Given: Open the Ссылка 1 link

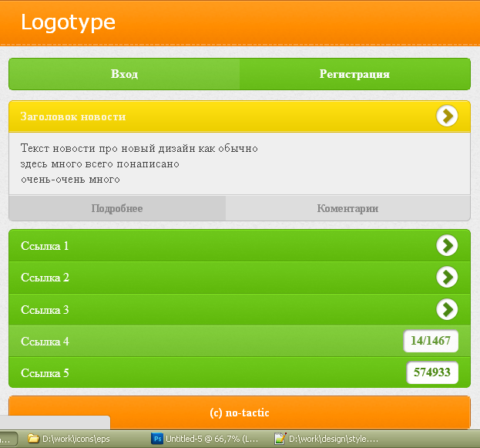Looking at the screenshot, I should 240,246.
